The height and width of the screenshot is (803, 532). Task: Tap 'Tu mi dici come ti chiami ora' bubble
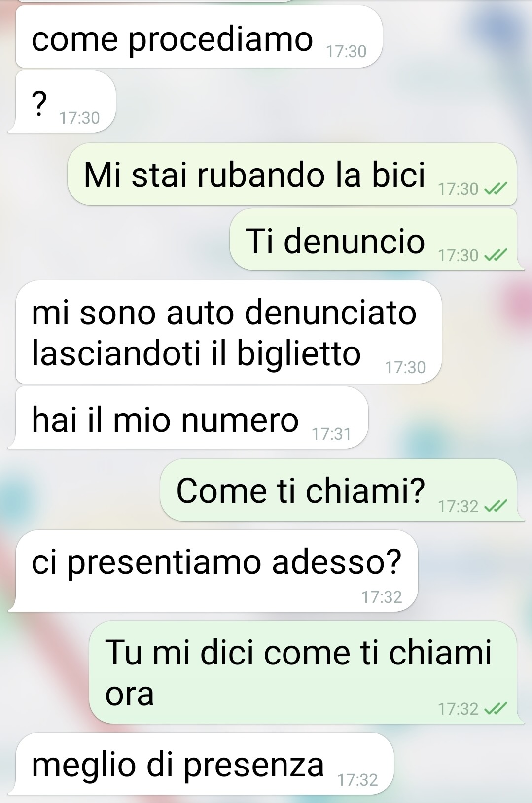303,672
